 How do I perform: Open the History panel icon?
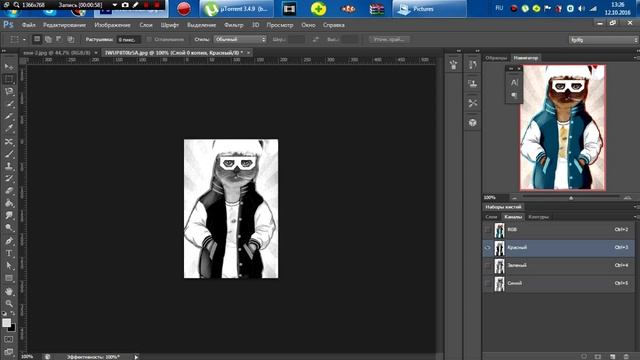tap(473, 64)
